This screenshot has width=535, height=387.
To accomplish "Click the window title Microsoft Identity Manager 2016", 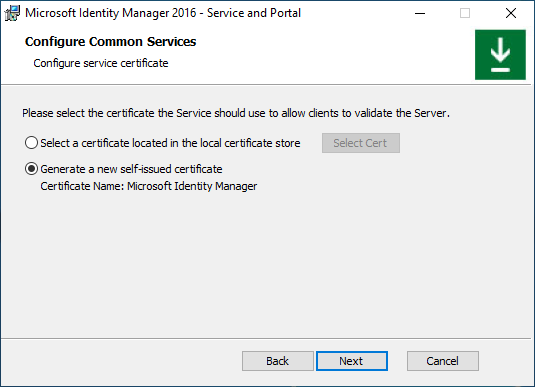I will click(163, 13).
